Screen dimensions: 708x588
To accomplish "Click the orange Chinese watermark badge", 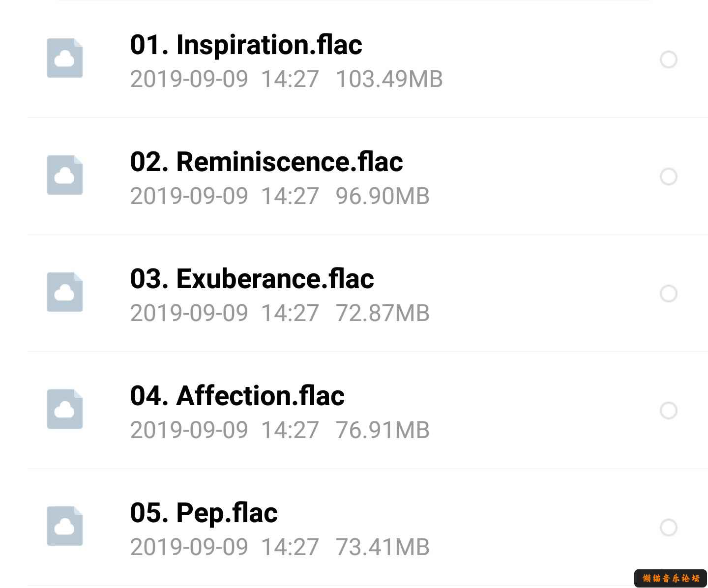I will [671, 578].
